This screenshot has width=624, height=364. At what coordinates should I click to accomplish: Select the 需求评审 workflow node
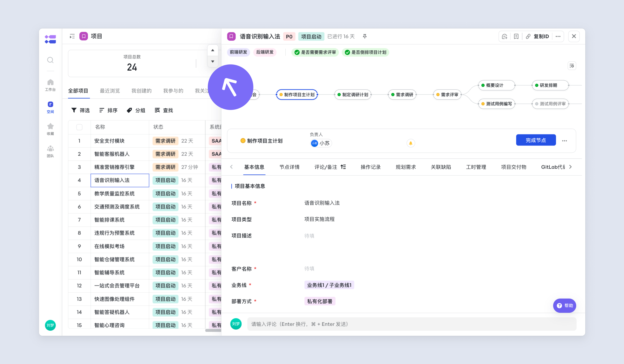point(447,95)
